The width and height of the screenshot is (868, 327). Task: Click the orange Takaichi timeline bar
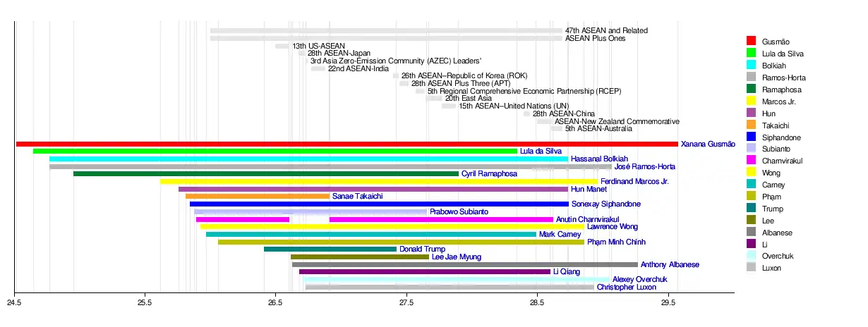[258, 196]
